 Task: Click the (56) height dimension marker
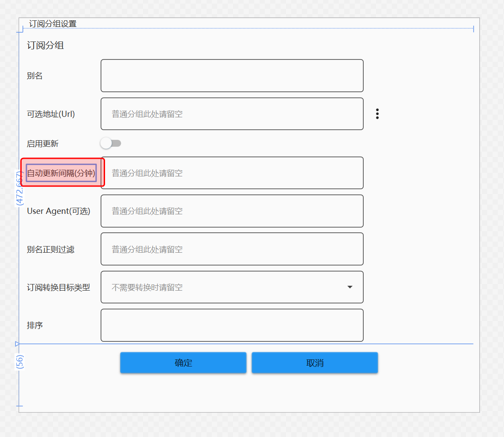(20, 362)
